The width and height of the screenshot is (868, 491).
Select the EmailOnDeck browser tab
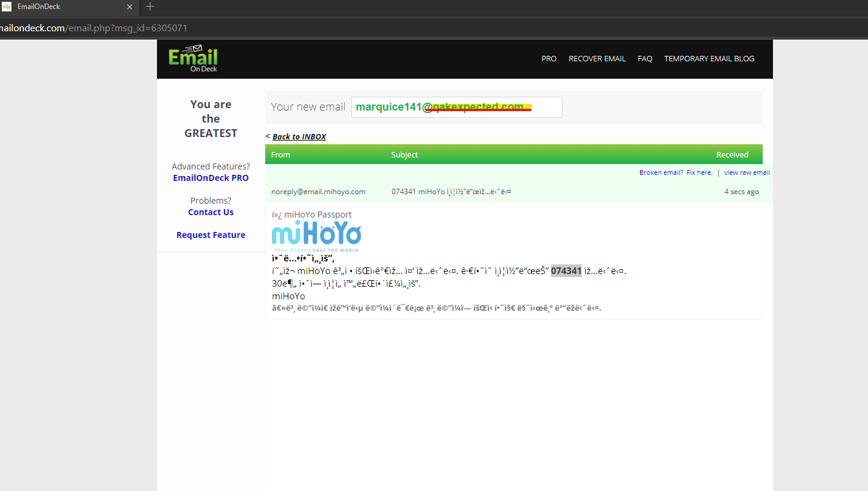point(69,7)
